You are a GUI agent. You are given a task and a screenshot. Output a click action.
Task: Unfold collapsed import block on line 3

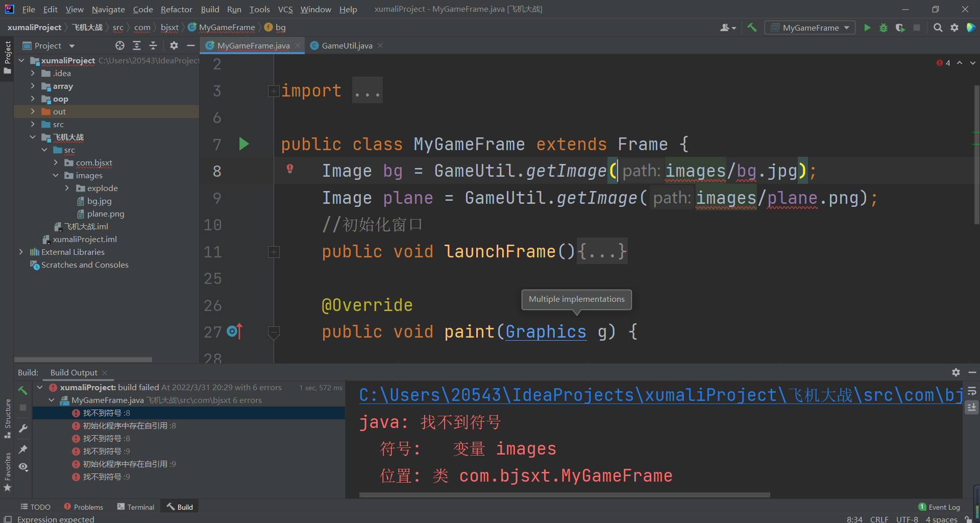point(274,91)
